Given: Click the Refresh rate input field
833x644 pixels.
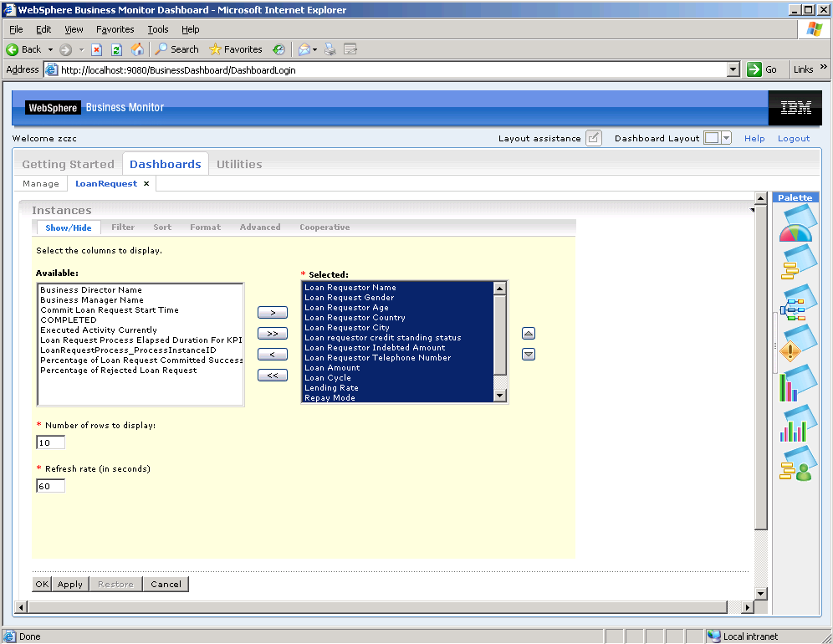Looking at the screenshot, I should pos(50,486).
